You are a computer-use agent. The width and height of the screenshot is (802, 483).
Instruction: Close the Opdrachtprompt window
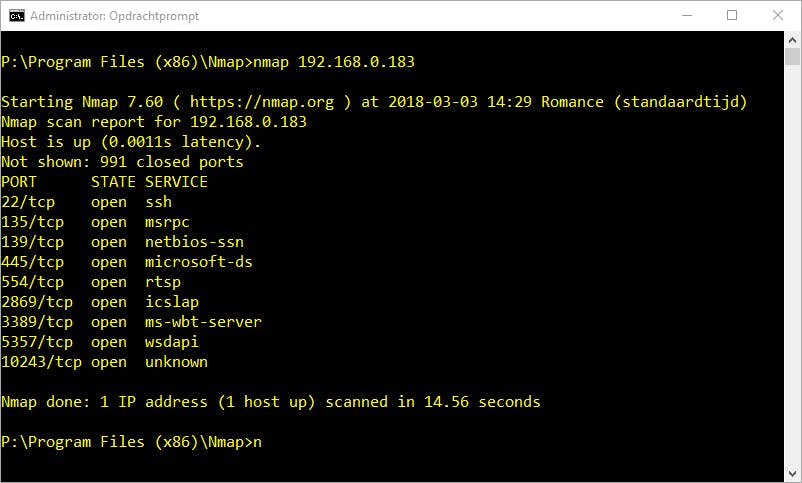(777, 15)
